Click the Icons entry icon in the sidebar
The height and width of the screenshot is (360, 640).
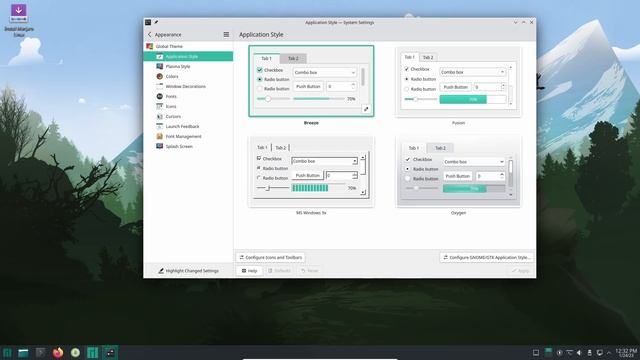click(160, 106)
